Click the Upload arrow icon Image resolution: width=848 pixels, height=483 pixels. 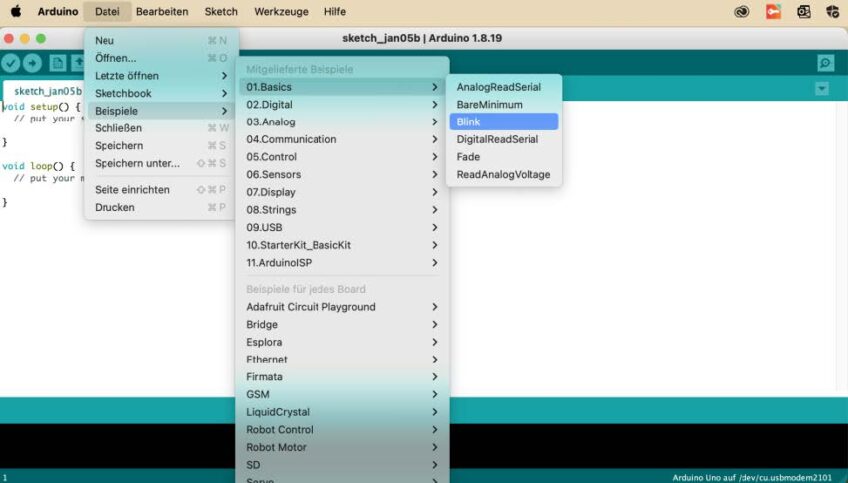pyautogui.click(x=33, y=63)
